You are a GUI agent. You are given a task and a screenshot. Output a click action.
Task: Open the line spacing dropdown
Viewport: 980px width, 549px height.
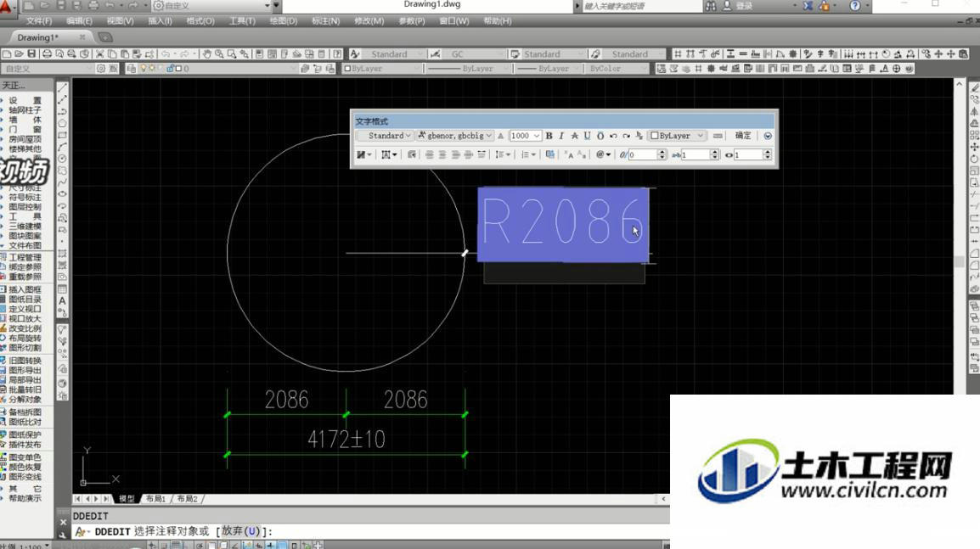point(503,154)
